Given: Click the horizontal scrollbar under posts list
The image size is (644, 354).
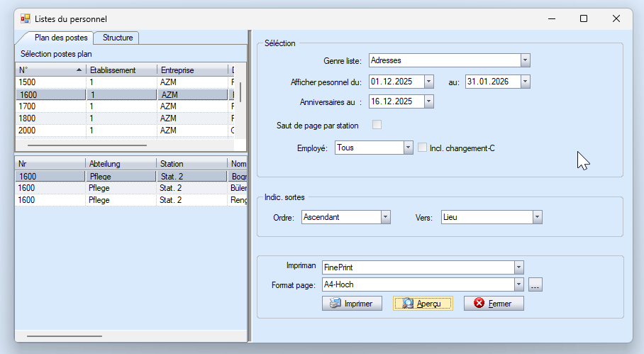Looking at the screenshot, I should pos(87,145).
